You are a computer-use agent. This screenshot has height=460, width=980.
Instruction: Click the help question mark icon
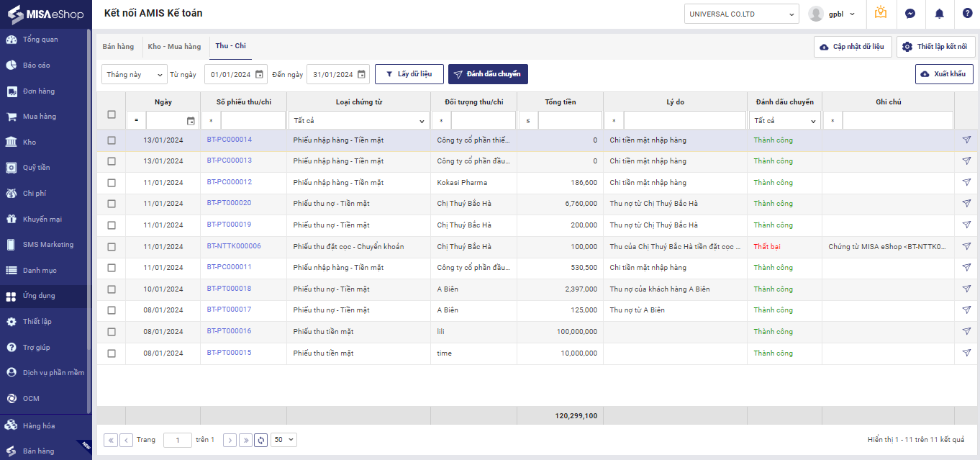968,14
